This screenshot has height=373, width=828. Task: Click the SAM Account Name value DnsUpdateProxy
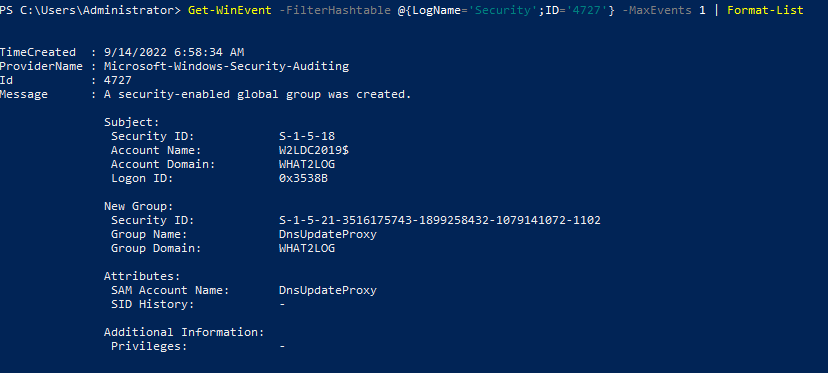328,291
